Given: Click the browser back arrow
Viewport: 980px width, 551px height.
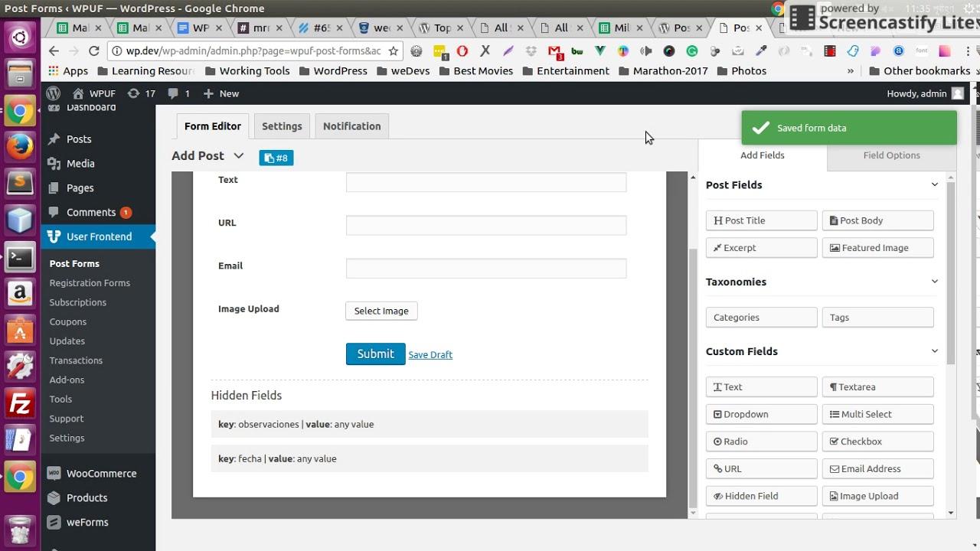Looking at the screenshot, I should click(x=54, y=51).
